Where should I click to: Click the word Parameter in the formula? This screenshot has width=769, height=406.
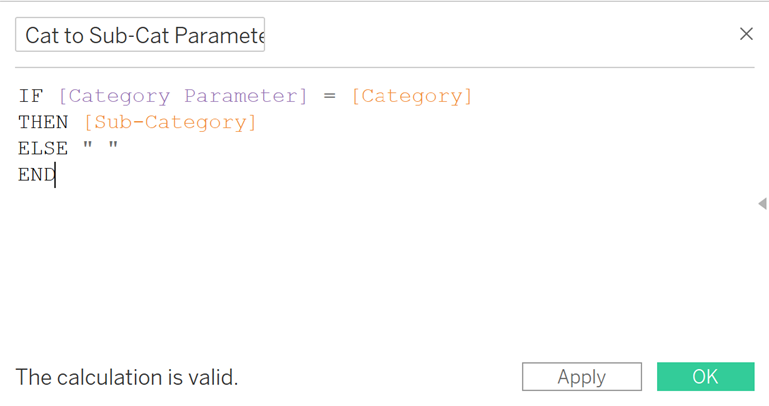[246, 96]
